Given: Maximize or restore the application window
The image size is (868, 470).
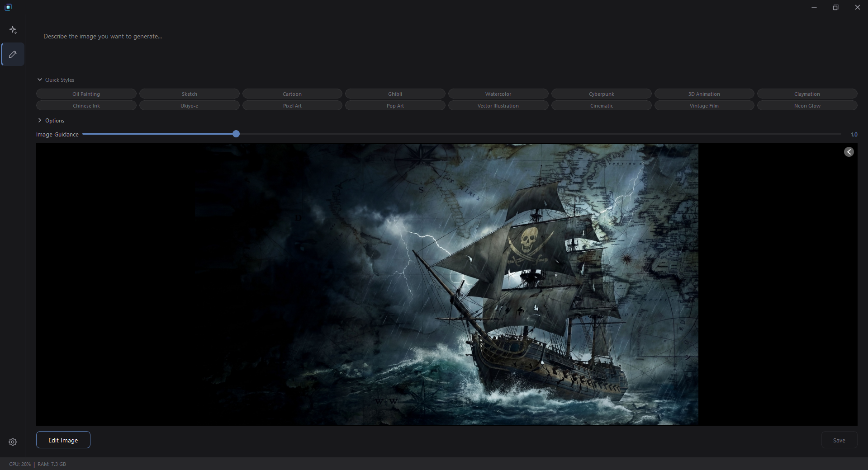Looking at the screenshot, I should [x=835, y=7].
